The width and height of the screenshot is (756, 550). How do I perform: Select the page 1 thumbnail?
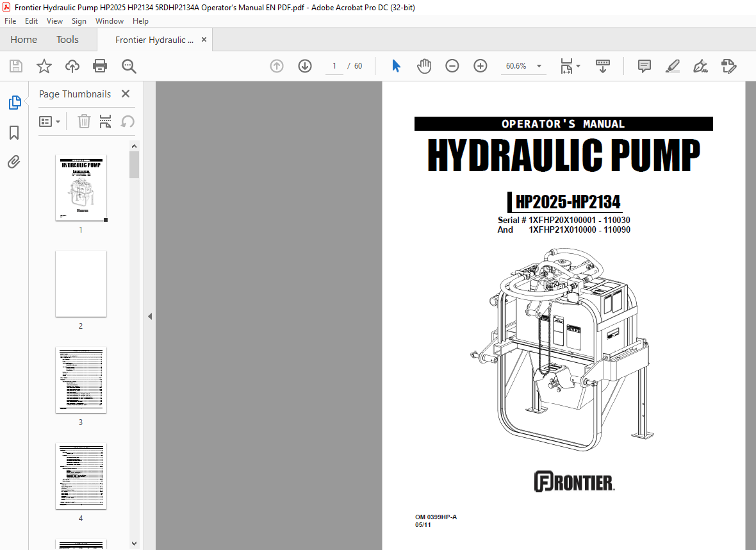point(81,188)
